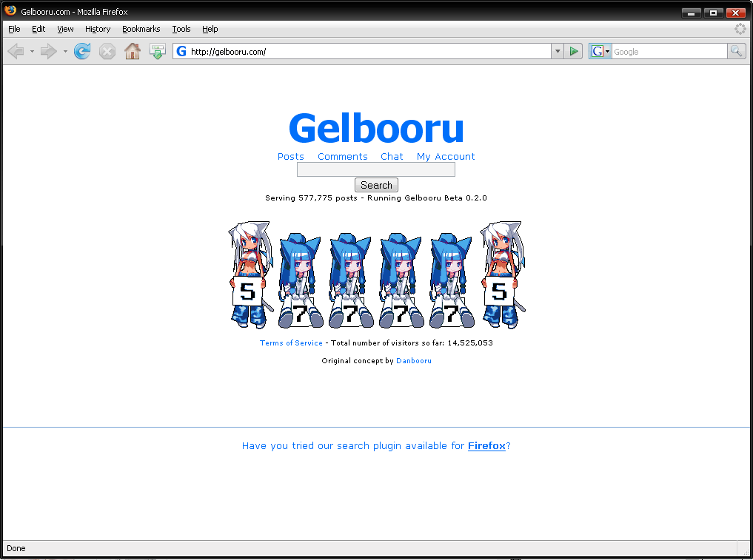Click the Gelbooru search text field

coord(376,169)
